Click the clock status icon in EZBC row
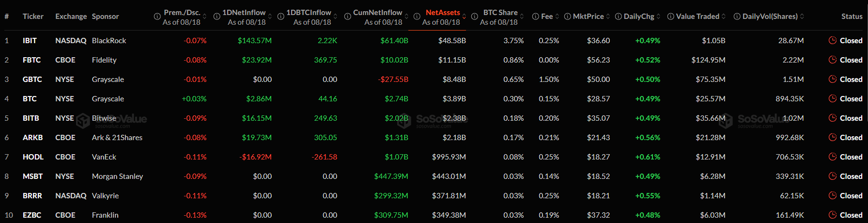Screen dimensions: 868x223 (833, 215)
